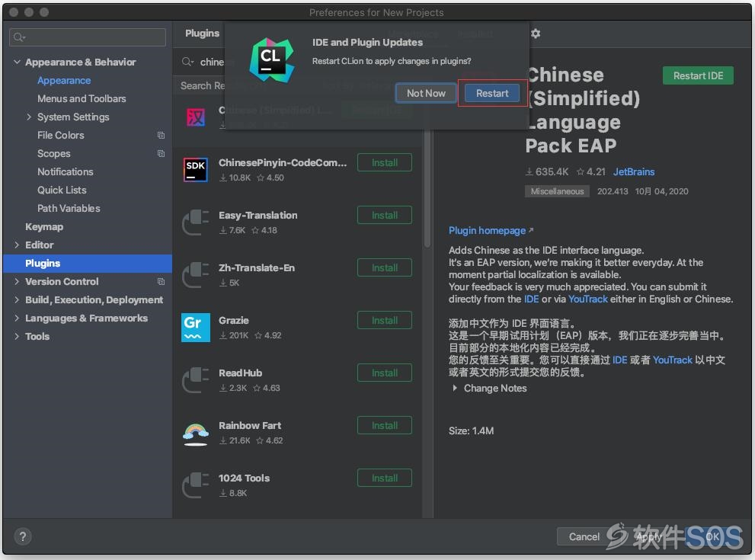Select the 1024 Tools plugin name
Image resolution: width=755 pixels, height=560 pixels.
click(x=244, y=478)
